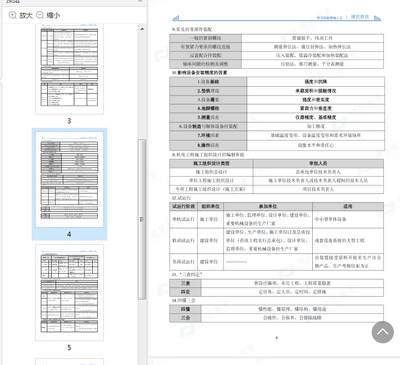Click the 施工组织设计类型 table header
The height and width of the screenshot is (365, 400).
click(211, 163)
